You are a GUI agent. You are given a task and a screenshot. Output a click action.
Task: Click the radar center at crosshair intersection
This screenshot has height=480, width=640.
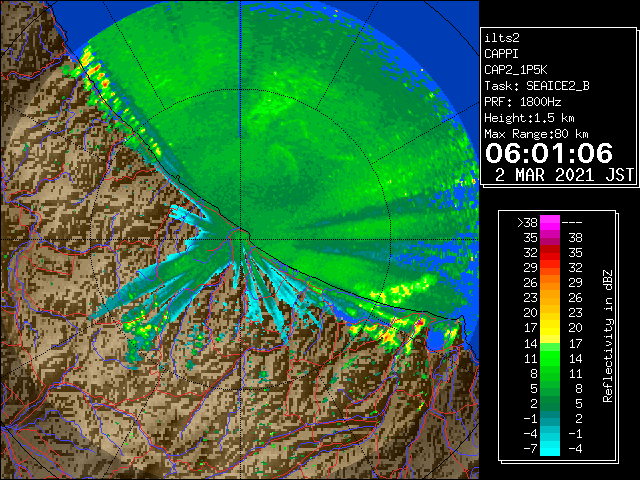[240, 239]
